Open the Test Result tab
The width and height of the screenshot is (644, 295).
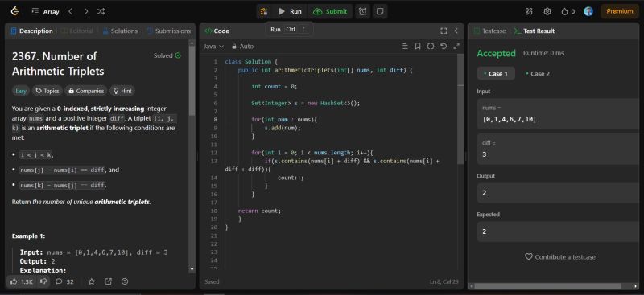(x=535, y=31)
